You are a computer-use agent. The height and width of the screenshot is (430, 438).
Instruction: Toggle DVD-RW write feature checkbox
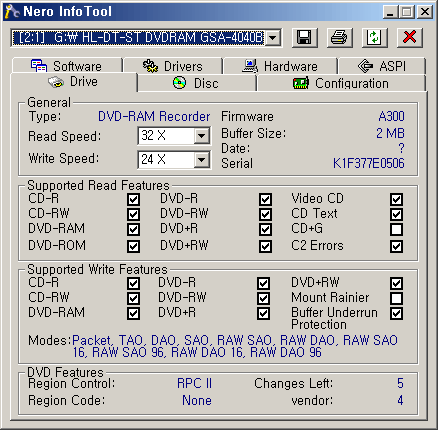[263, 298]
